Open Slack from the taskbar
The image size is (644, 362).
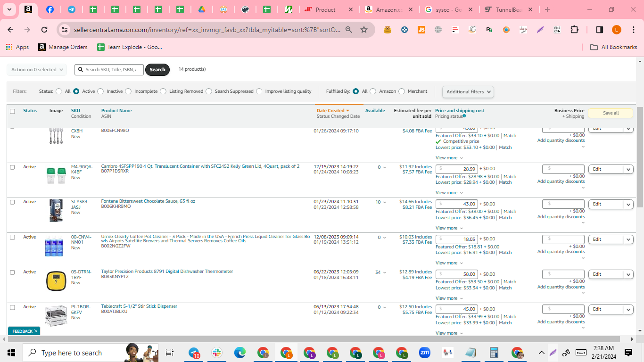click(x=217, y=353)
